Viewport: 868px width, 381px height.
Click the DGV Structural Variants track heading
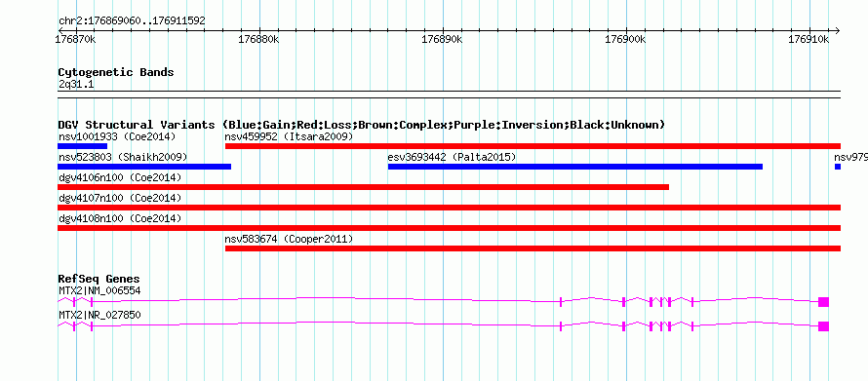[362, 125]
